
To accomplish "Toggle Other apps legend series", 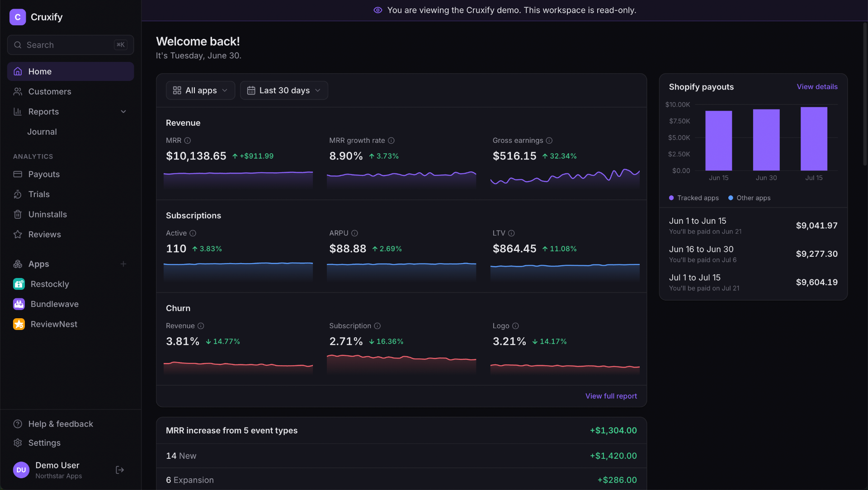I will tap(750, 198).
